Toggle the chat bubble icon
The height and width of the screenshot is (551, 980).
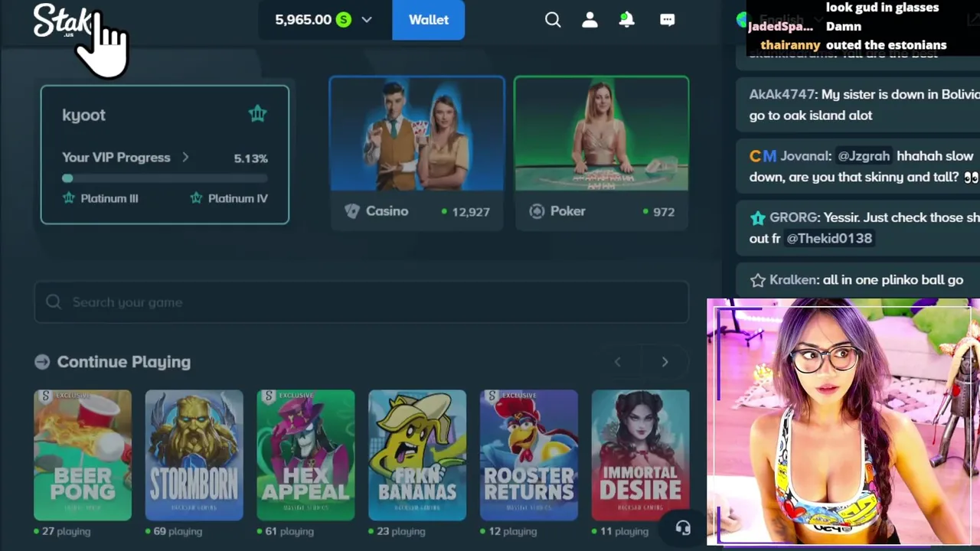point(668,20)
